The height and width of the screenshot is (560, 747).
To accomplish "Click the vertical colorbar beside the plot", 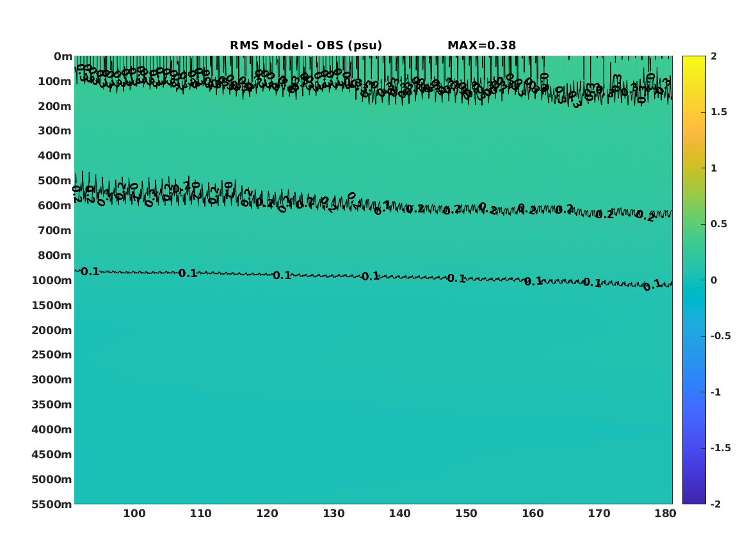I will [694, 280].
